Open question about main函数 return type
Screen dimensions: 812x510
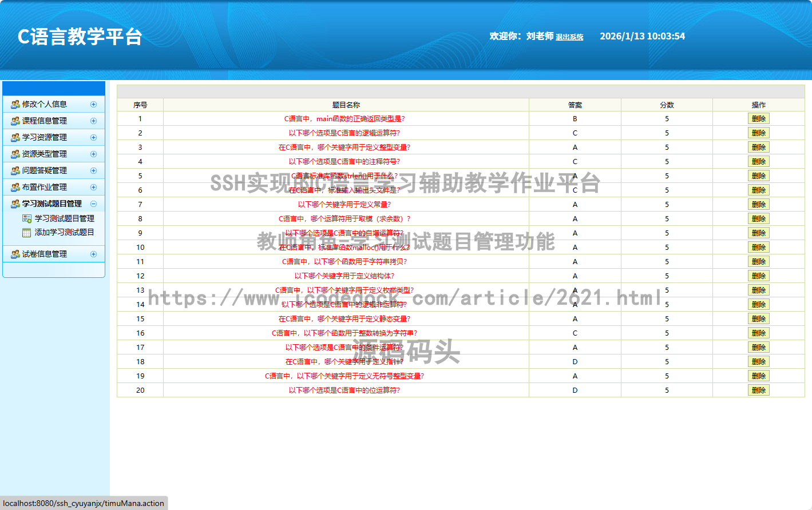pyautogui.click(x=346, y=118)
